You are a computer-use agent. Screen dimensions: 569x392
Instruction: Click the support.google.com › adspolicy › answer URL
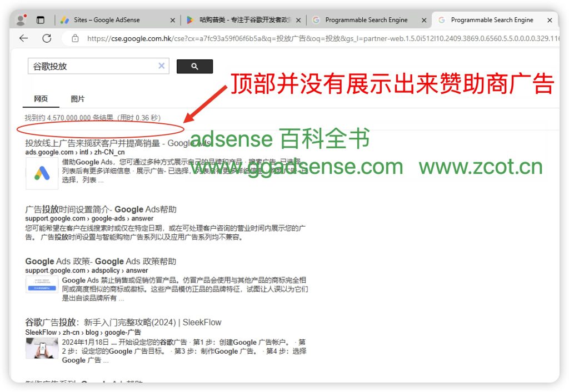pos(86,270)
